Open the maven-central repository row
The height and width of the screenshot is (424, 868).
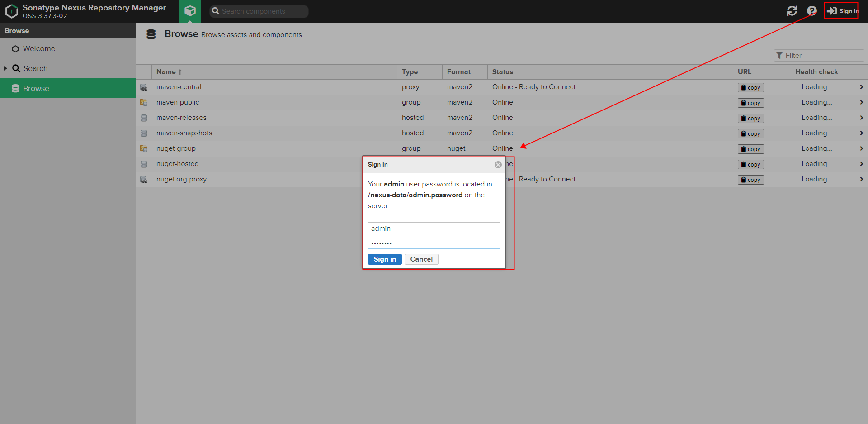(x=502, y=87)
